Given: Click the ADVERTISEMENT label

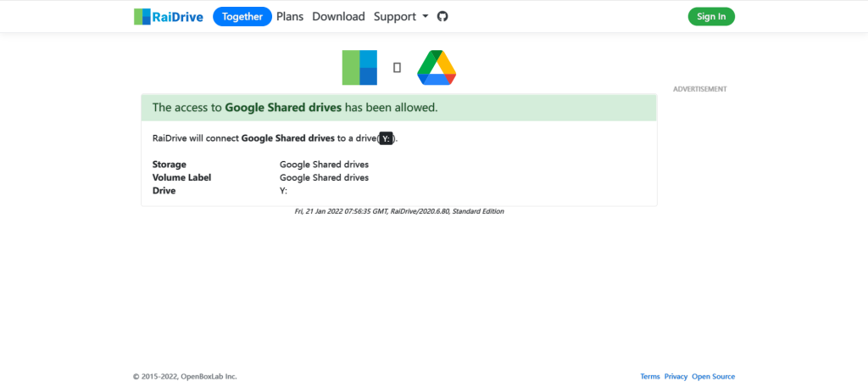Looking at the screenshot, I should coord(699,89).
